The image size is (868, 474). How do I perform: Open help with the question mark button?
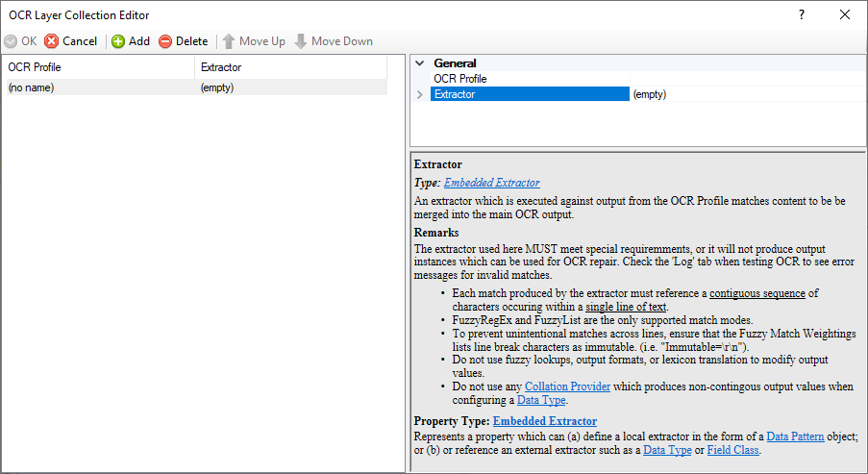(802, 15)
